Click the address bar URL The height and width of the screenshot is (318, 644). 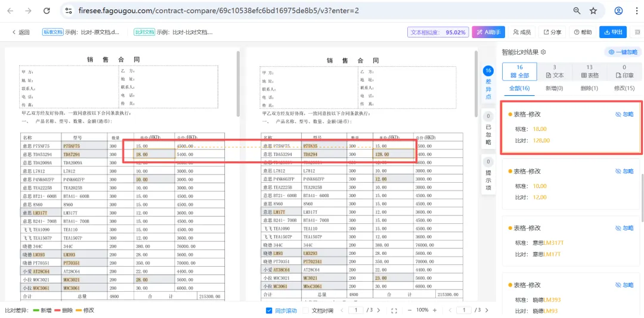(x=218, y=11)
